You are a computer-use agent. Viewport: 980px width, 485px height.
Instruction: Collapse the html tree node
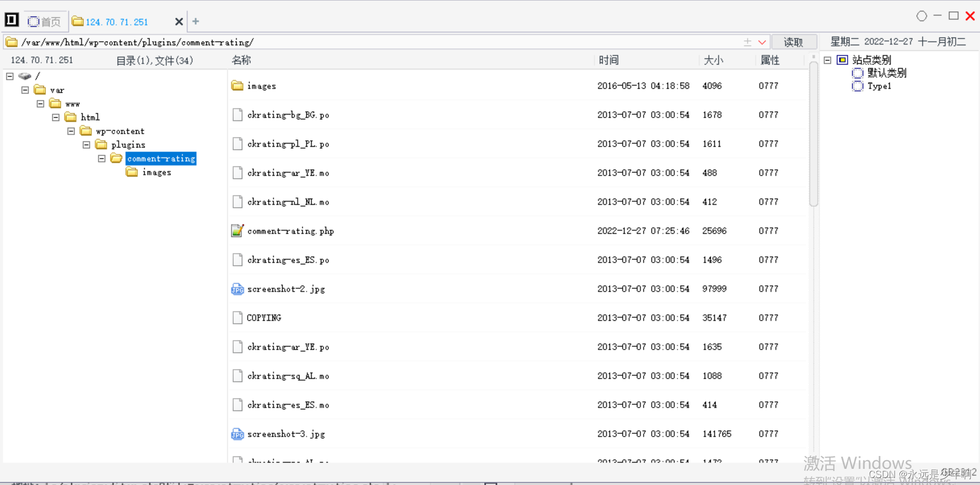[56, 117]
